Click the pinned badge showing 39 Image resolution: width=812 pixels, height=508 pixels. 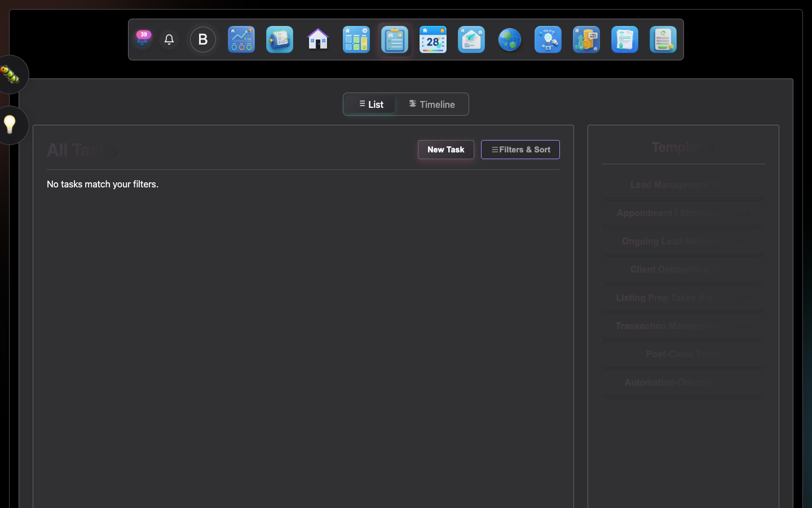pos(143,36)
